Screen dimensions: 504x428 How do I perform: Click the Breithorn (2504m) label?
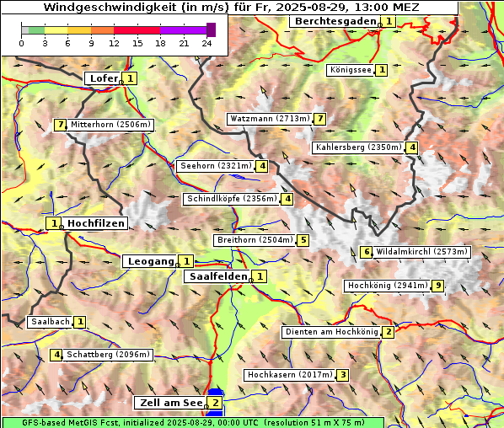[x=255, y=240]
